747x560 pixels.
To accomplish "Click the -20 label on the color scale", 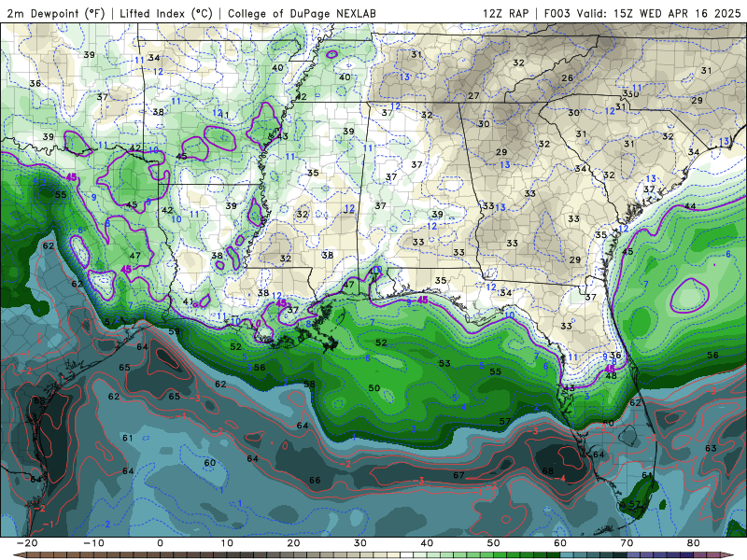I will click(27, 543).
